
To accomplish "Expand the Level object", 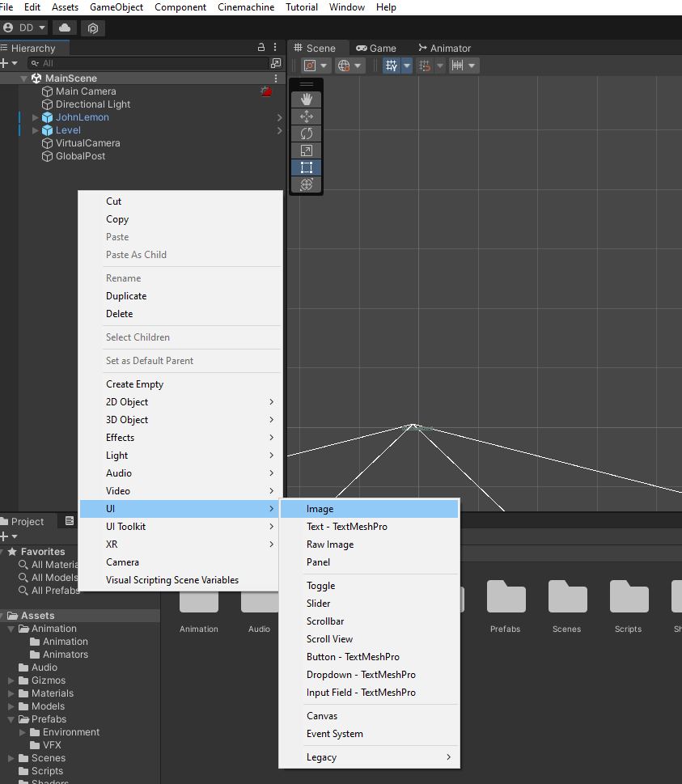I will coord(35,130).
